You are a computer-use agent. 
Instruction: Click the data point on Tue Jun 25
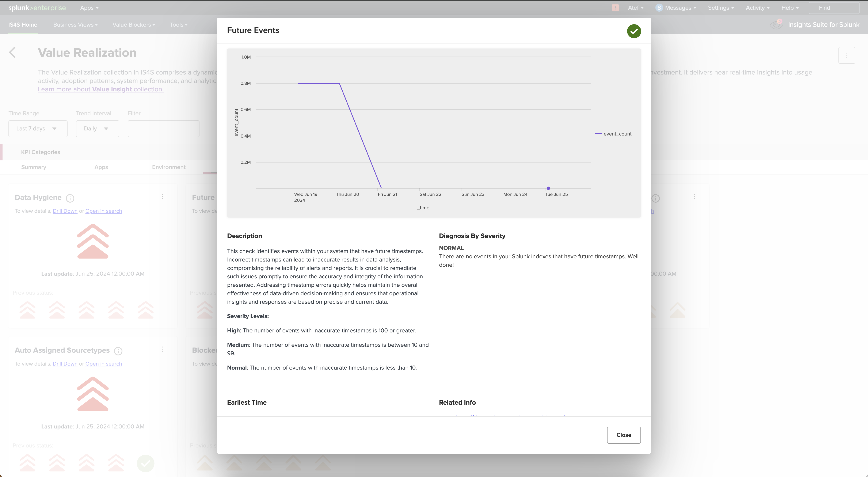click(548, 188)
